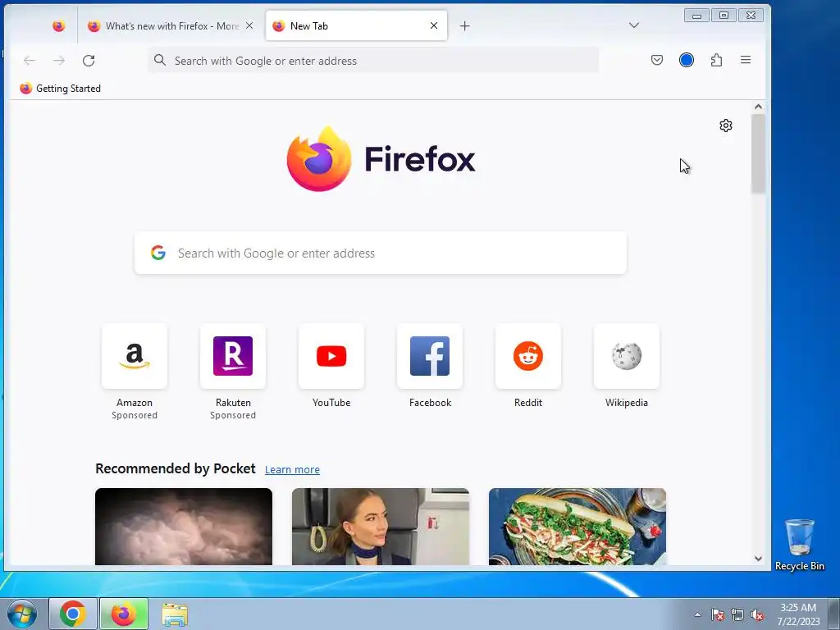Open a new tab with plus button
This screenshot has height=630, width=840.
coord(465,25)
